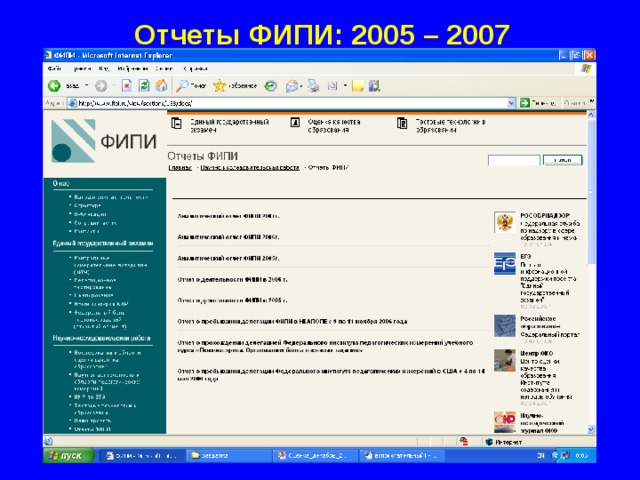Open Отчет о деятельности ФИПИ в 2006 link
Image resolution: width=640 pixels, height=480 pixels.
232,280
